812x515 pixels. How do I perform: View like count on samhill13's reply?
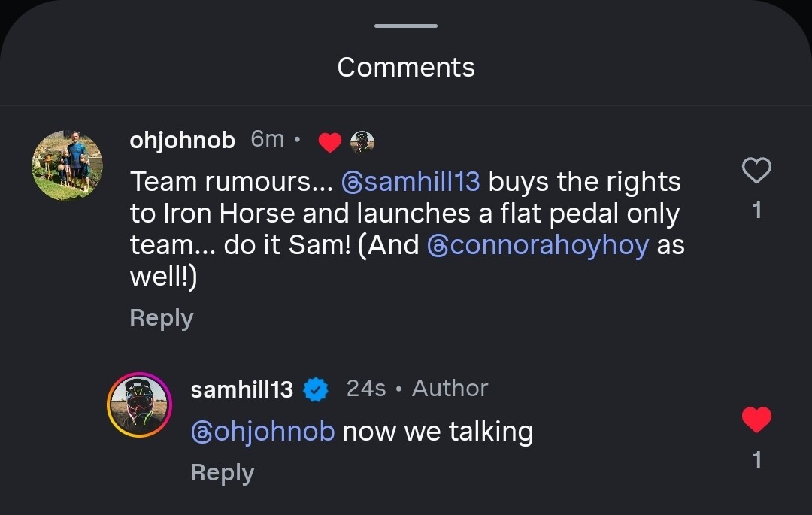click(756, 459)
